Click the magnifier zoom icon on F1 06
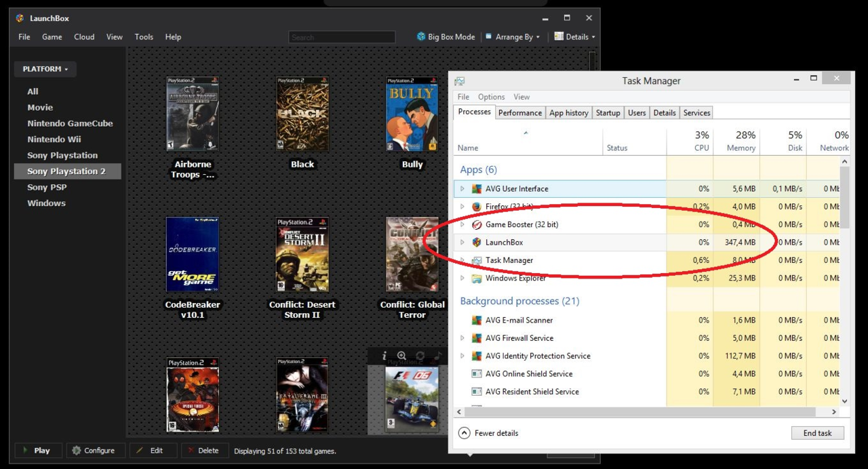This screenshot has width=868, height=469. (x=401, y=356)
